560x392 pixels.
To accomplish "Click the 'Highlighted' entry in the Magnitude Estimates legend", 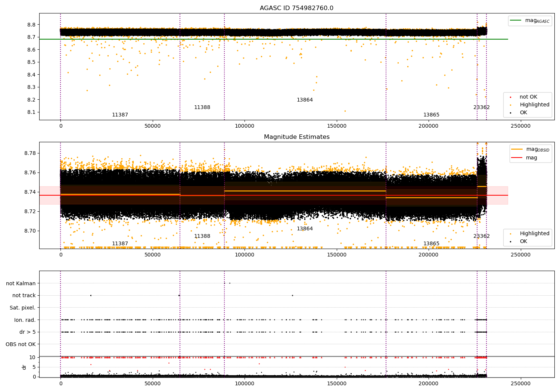I will (x=535, y=233).
